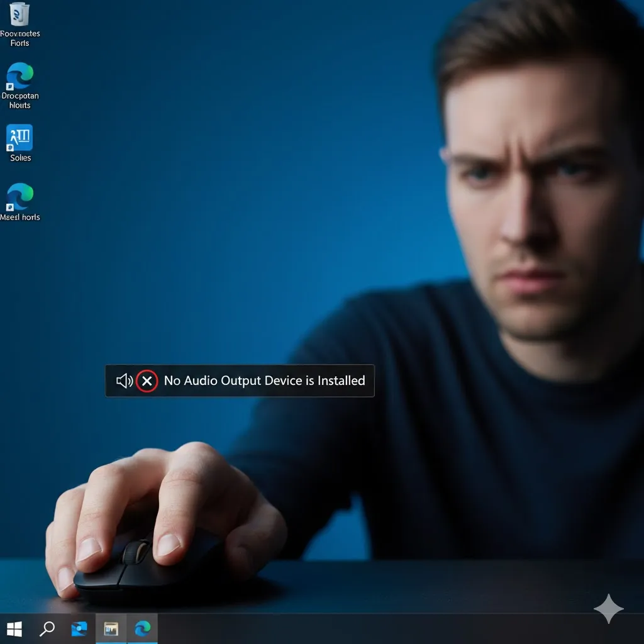Select the 'Roovnoctes Fiorts' label text

click(x=19, y=38)
